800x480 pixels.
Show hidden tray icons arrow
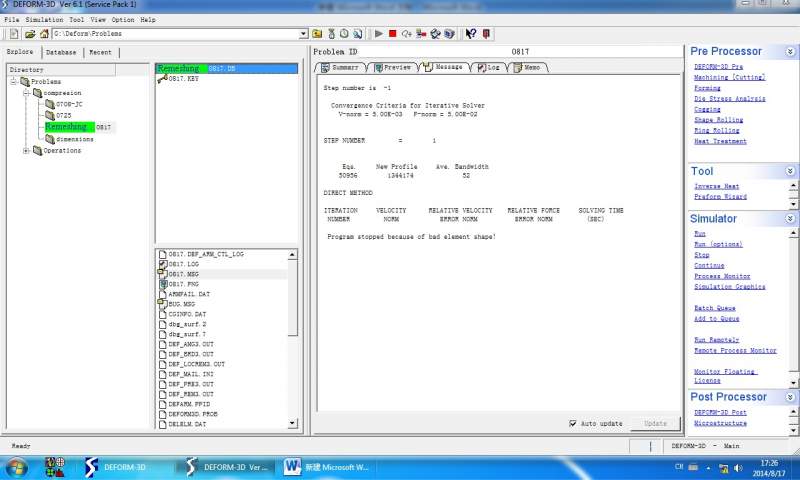(x=708, y=468)
